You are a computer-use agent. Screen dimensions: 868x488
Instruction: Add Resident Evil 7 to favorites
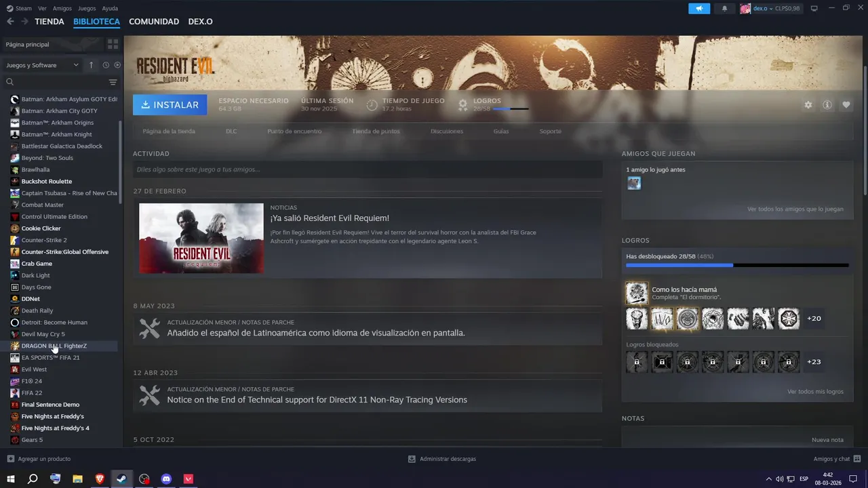pyautogui.click(x=846, y=105)
